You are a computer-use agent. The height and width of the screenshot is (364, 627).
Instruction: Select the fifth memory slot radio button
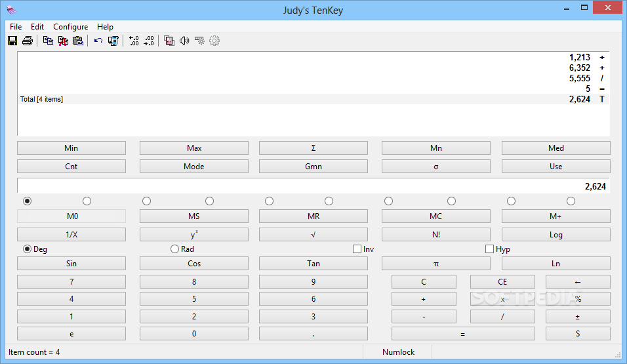pos(269,201)
